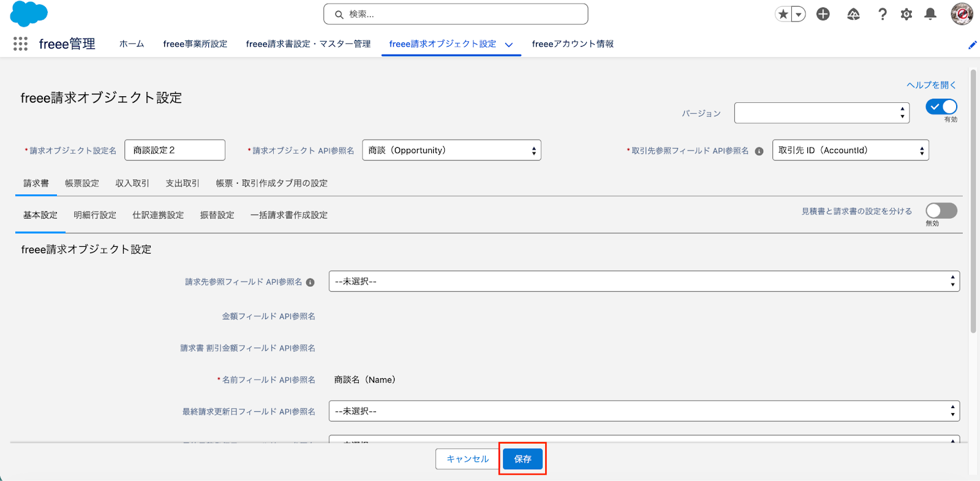Edit the 請求オブジェクト設定名 field
The width and height of the screenshot is (980, 481).
tap(175, 150)
